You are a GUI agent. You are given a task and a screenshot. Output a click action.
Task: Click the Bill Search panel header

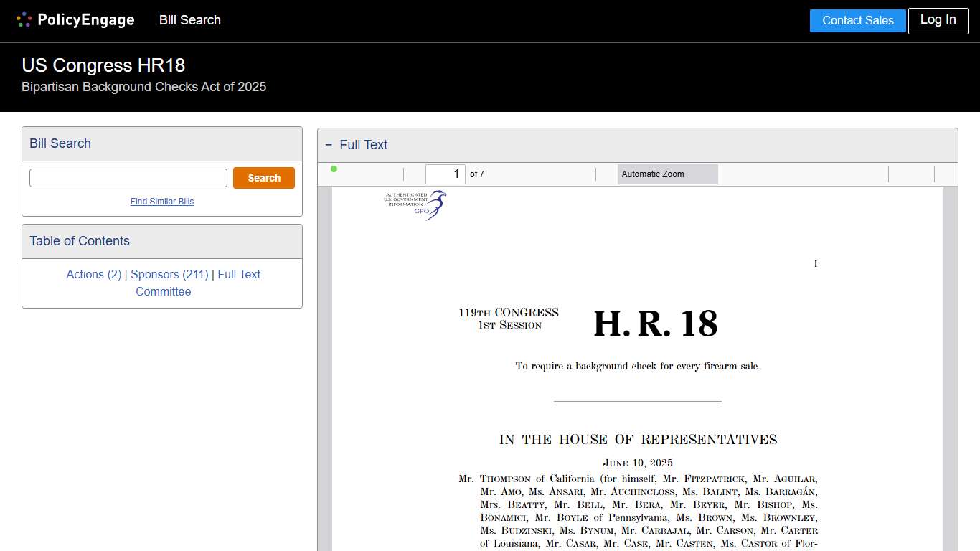coord(60,143)
